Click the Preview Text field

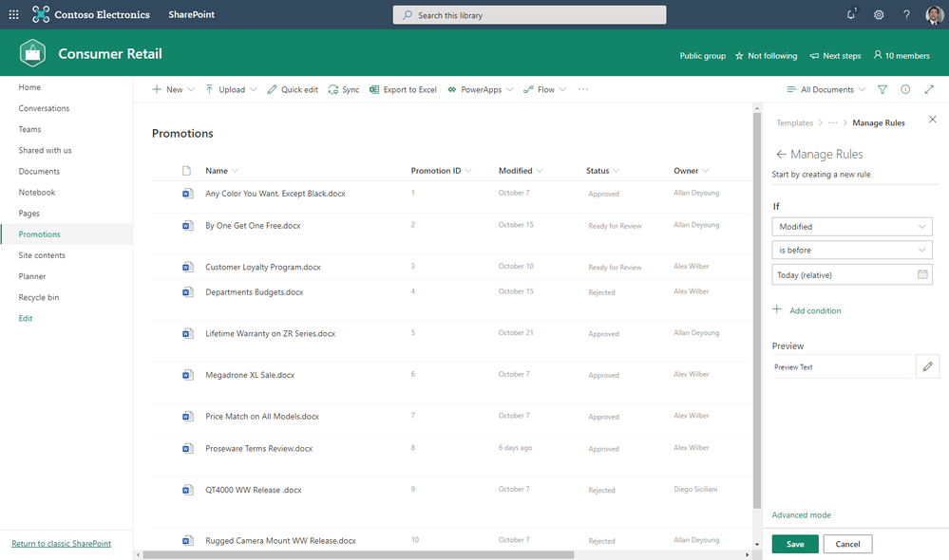coord(842,366)
